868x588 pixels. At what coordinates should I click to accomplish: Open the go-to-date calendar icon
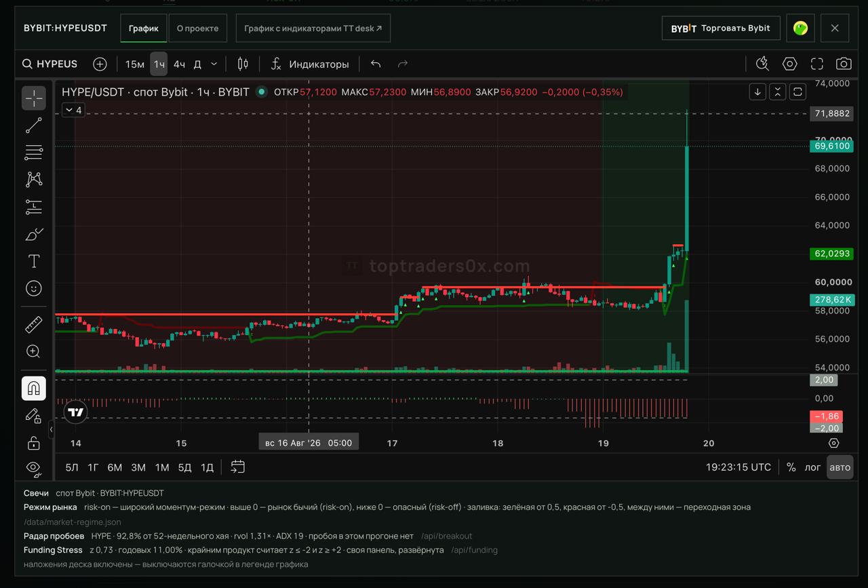click(237, 467)
